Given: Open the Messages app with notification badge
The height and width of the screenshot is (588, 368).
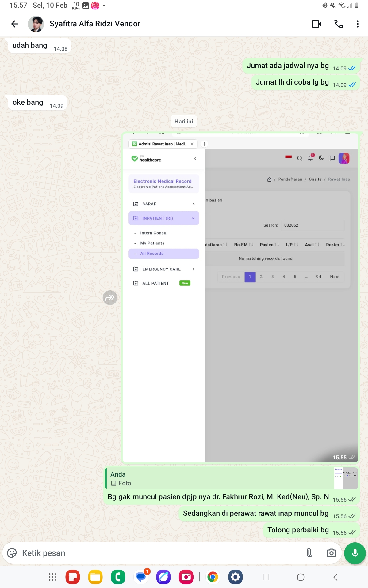Looking at the screenshot, I should (x=141, y=577).
